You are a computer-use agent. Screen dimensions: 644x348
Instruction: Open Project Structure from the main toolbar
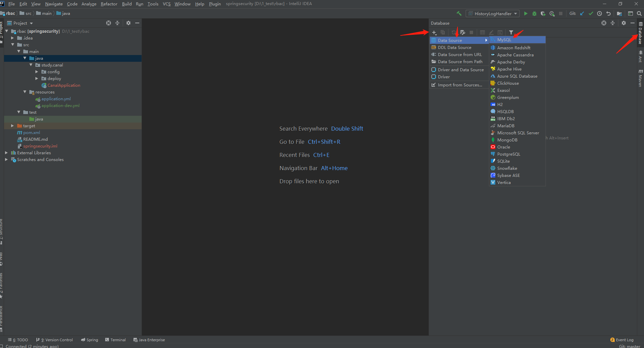pos(619,14)
